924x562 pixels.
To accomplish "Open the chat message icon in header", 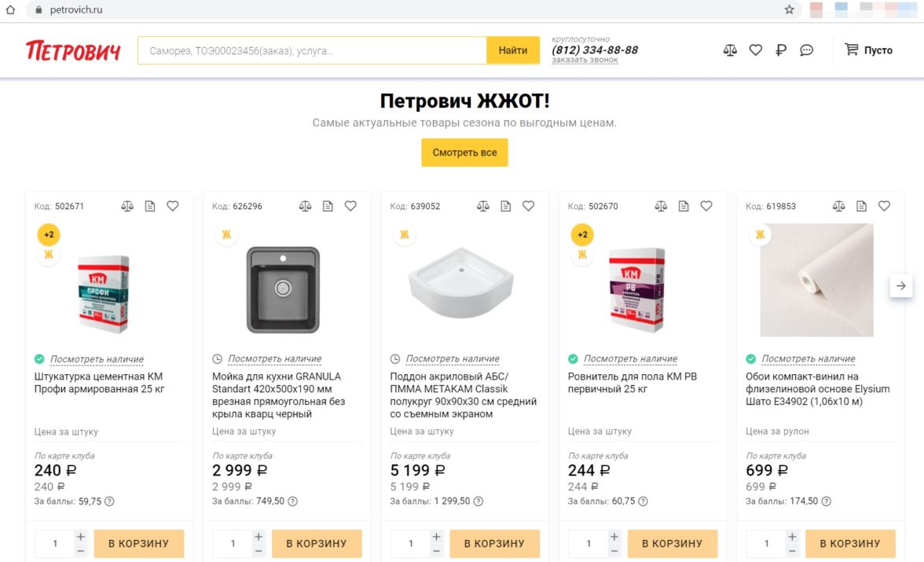I will 806,50.
